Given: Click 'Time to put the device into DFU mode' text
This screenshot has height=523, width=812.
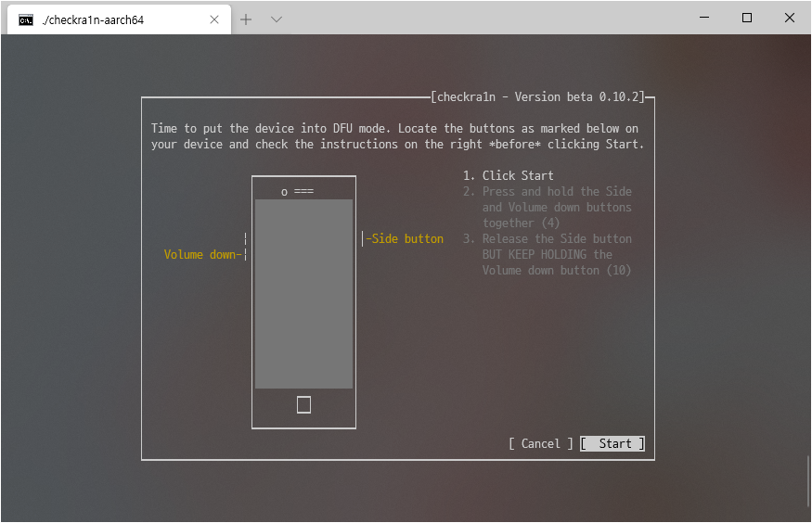Looking at the screenshot, I should 271,128.
